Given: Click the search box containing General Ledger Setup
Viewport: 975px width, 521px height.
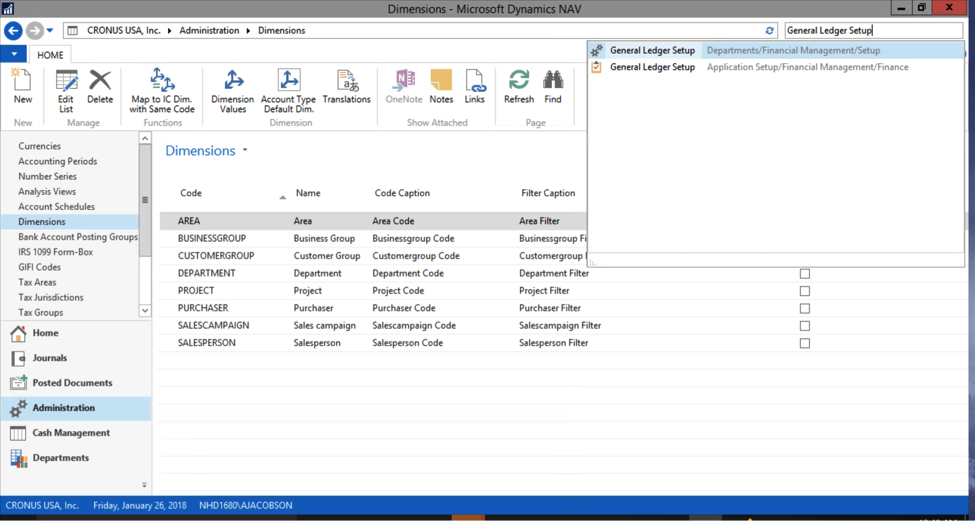Looking at the screenshot, I should 874,30.
